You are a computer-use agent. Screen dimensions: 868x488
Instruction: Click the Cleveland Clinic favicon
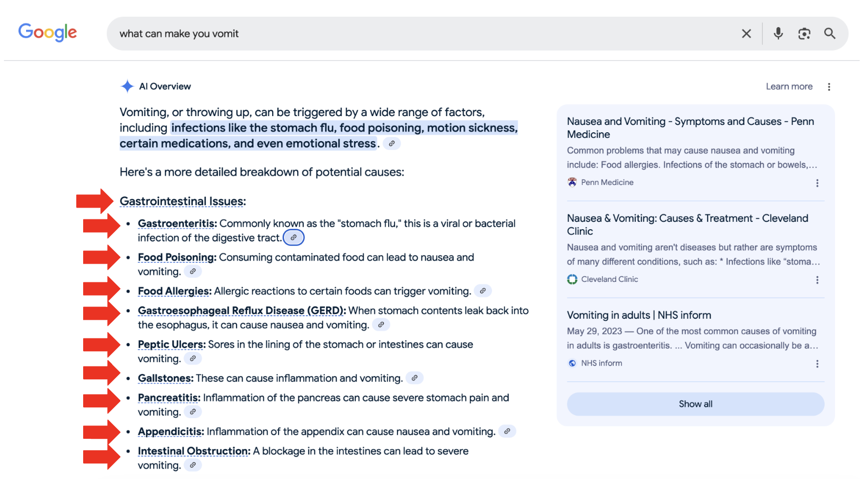pyautogui.click(x=572, y=279)
